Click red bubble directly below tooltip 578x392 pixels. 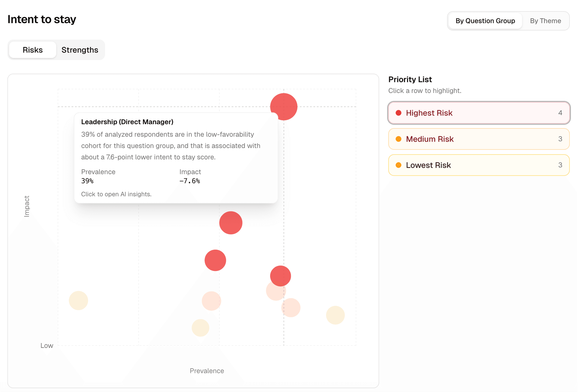(x=230, y=223)
